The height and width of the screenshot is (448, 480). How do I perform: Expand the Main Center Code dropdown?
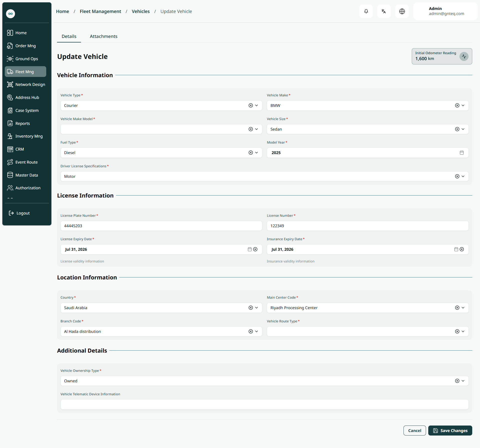pyautogui.click(x=463, y=308)
